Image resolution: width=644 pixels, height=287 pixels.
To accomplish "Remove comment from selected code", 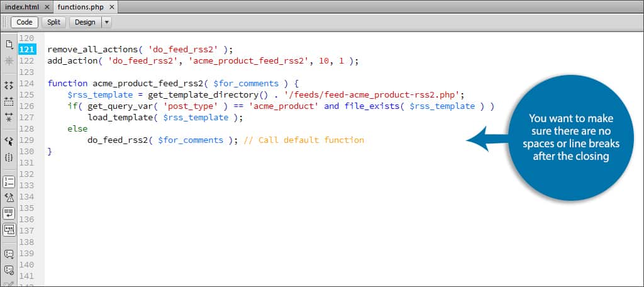I will point(9,270).
